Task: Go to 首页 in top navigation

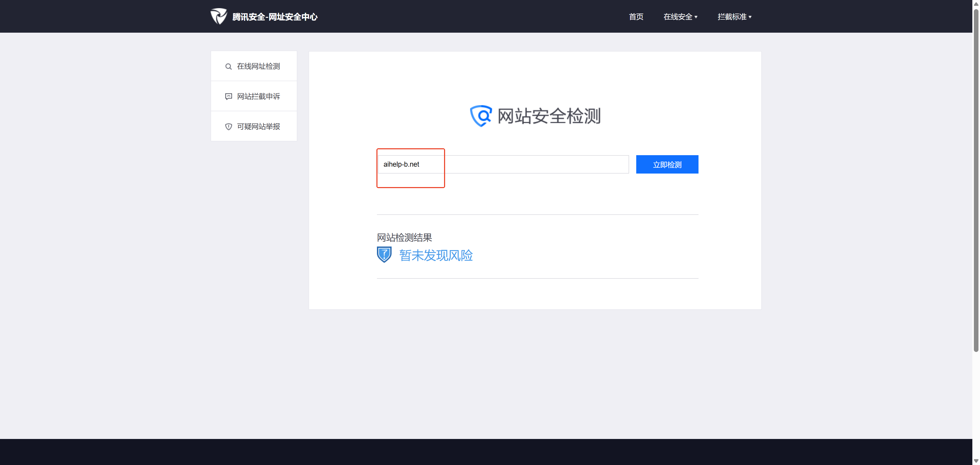Action: (x=636, y=17)
